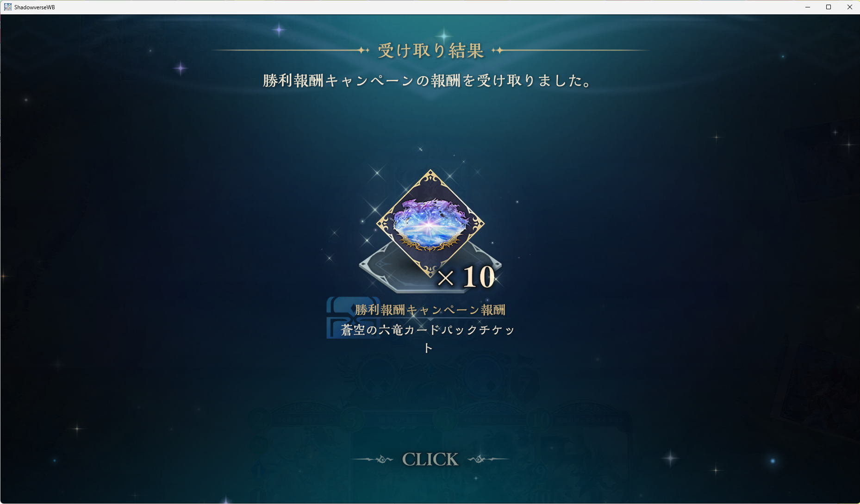Select the 蒼空の六竜 card pack ticket icon
Image resolution: width=860 pixels, height=504 pixels.
click(x=430, y=224)
